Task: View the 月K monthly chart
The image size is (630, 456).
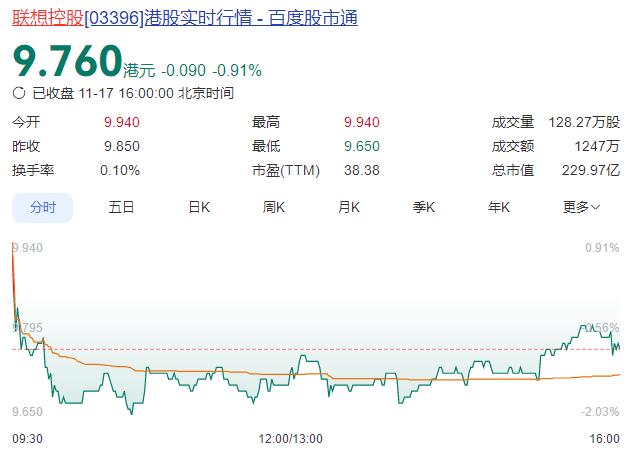Action: point(349,207)
